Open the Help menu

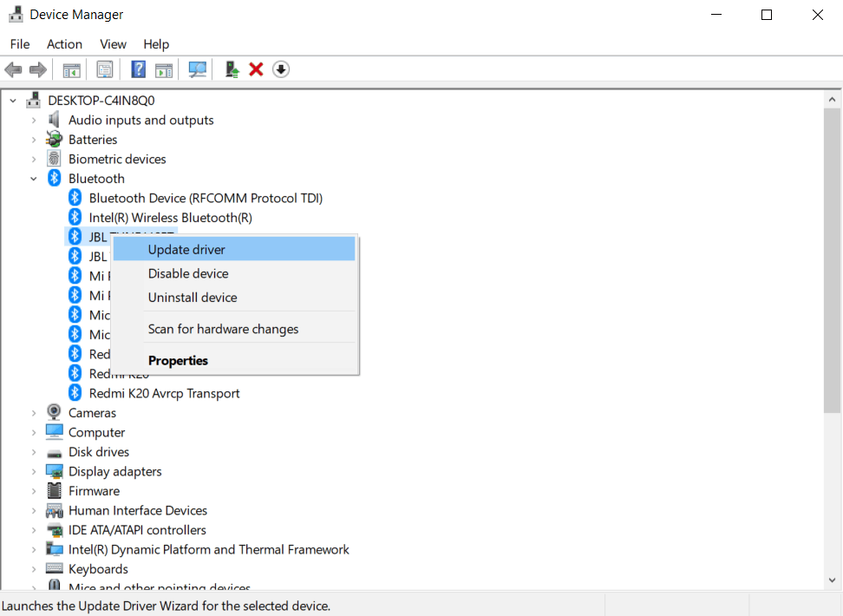click(156, 44)
